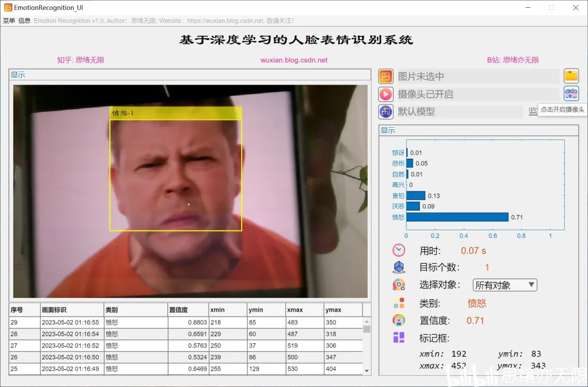This screenshot has height=387, width=588.
Task: Click the 愤怒 bar in chart
Action: click(457, 217)
